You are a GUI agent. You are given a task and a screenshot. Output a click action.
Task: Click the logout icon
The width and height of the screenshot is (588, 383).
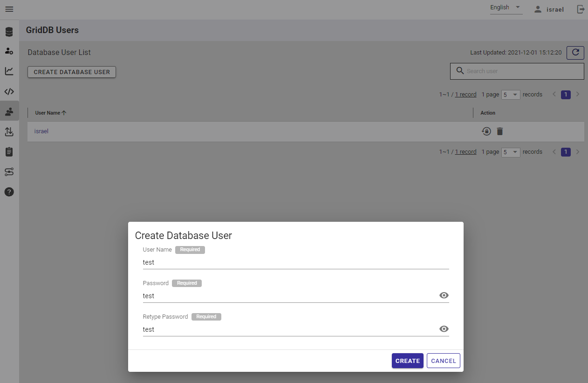click(581, 9)
